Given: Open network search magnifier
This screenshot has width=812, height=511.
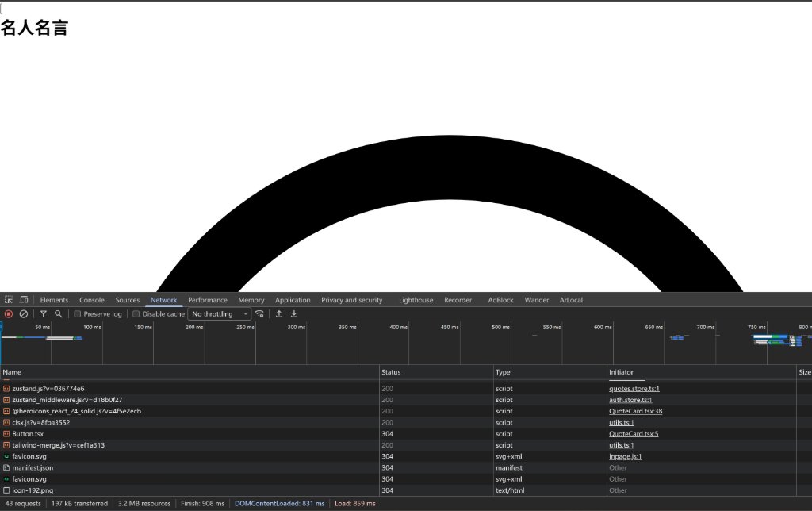Looking at the screenshot, I should point(59,314).
